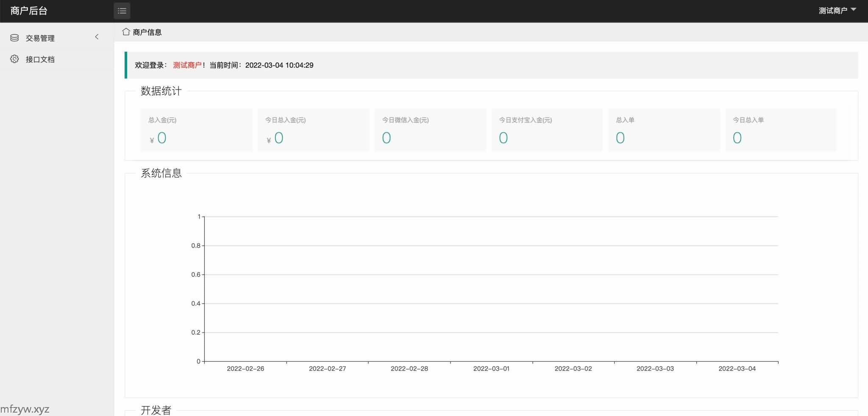Viewport: 868px width, 416px height.
Task: Click the home icon in breadcrumb
Action: 126,32
